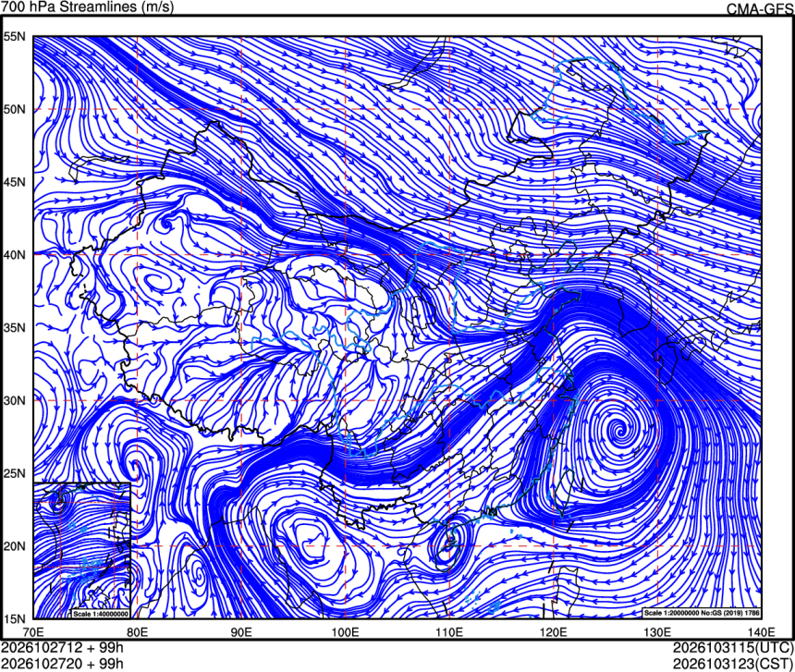Viewport: 795px width, 672px height.
Task: Select the CMA-GFS model label
Action: (x=760, y=9)
